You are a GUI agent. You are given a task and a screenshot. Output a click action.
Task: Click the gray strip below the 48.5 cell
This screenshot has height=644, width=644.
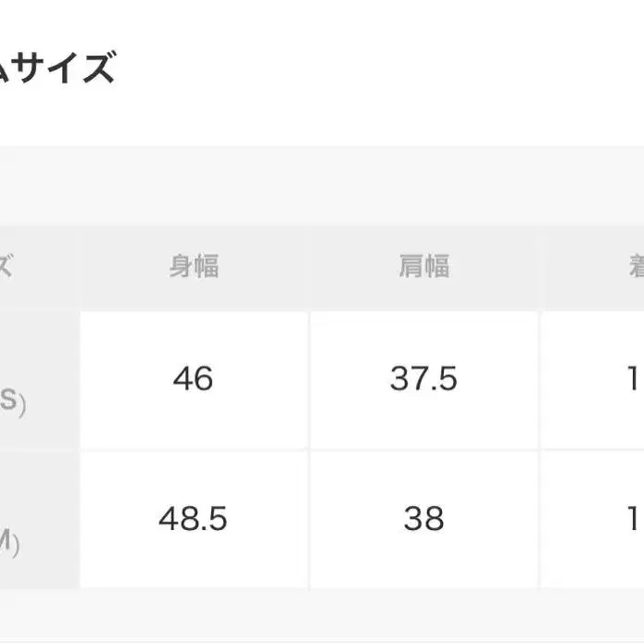193,613
